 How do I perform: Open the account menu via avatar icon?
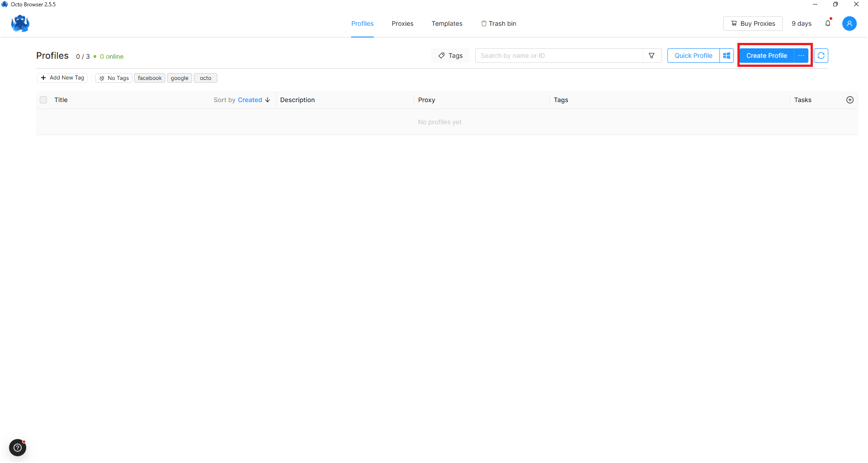tap(849, 23)
